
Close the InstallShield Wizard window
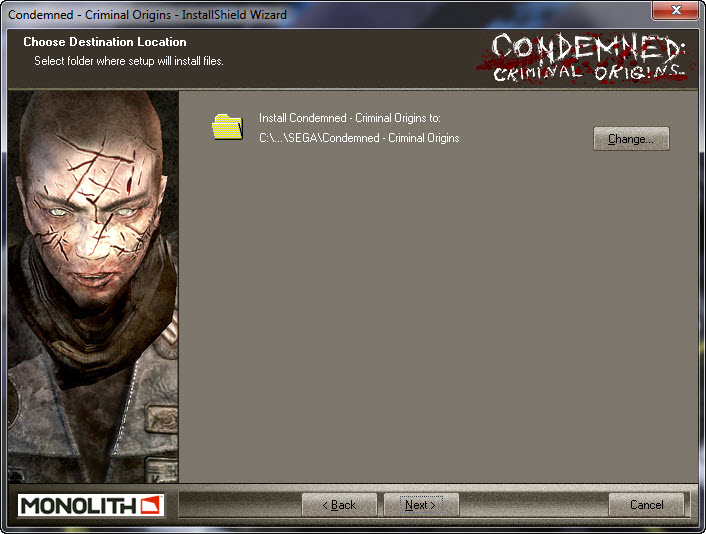point(675,10)
